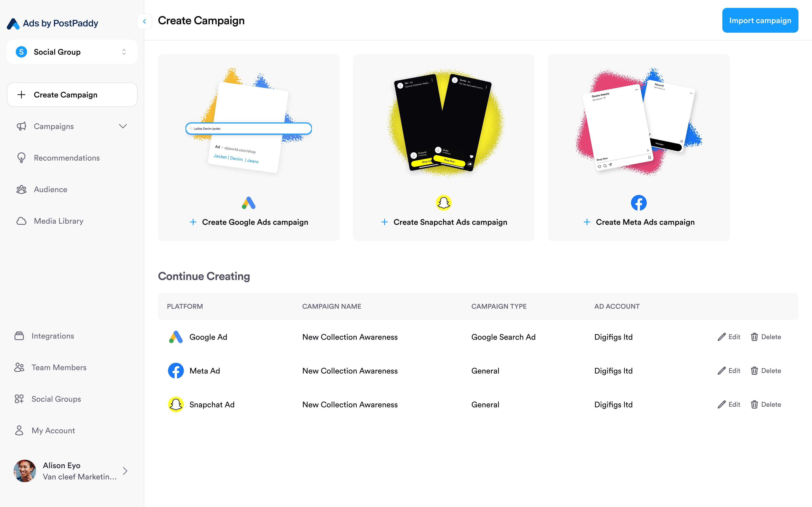Viewport: 812px width, 507px height.
Task: Select the Create Snapchat Ads campaign card
Action: pos(444,148)
